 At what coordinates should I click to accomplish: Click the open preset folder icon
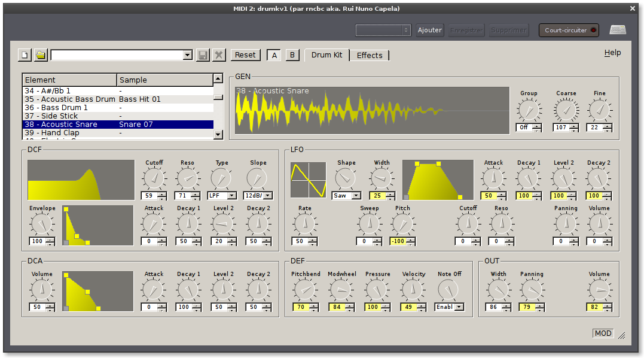(x=40, y=55)
